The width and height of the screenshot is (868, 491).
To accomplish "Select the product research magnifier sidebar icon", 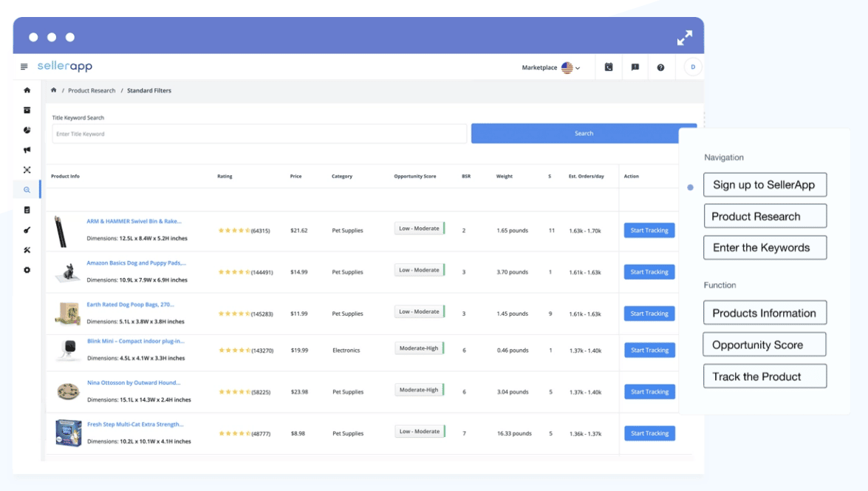I will [x=27, y=190].
